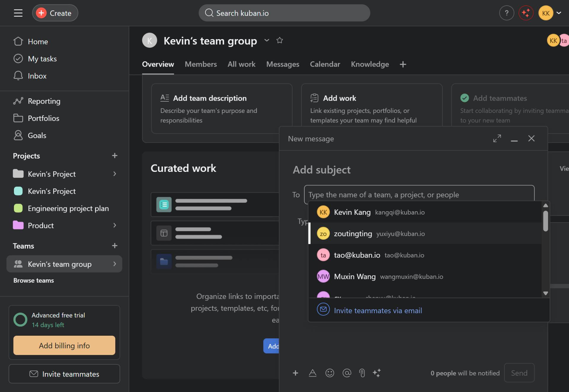This screenshot has width=569, height=392.
Task: Open the emoji picker icon
Action: coord(330,373)
